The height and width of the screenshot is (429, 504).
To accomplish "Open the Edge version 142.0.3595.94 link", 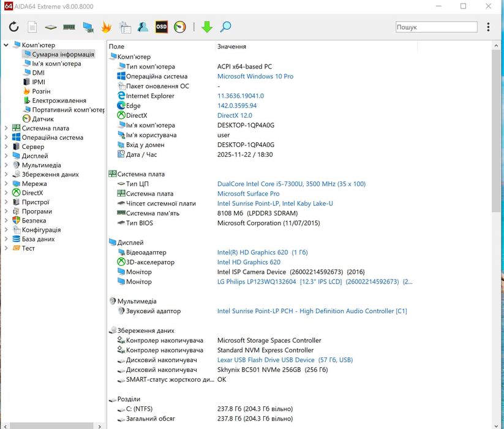I will point(237,105).
